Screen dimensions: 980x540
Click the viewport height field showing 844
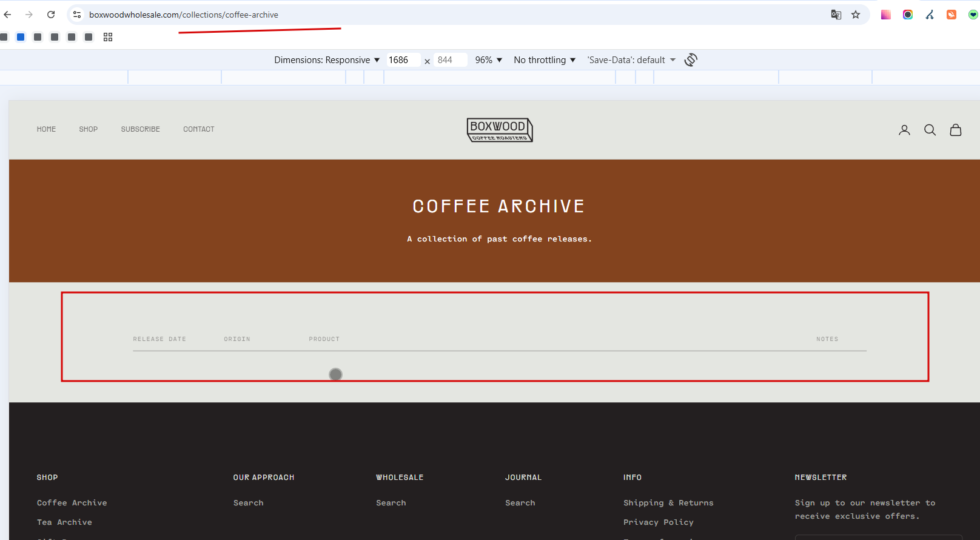[451, 60]
